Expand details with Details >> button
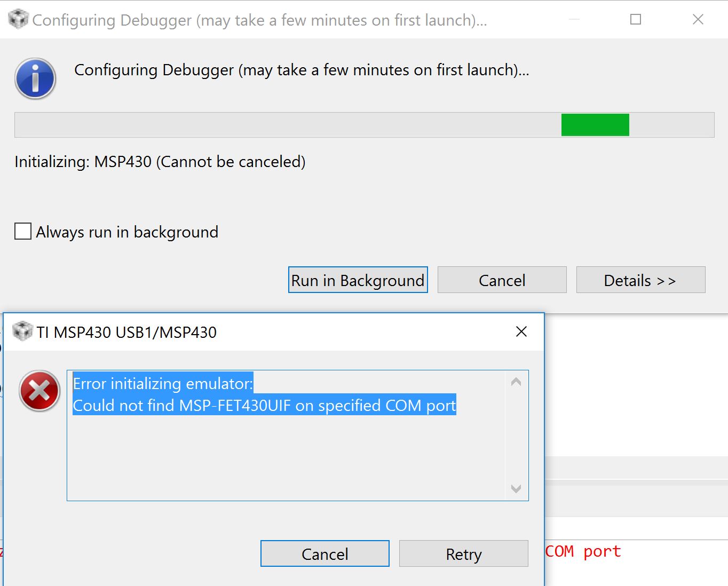The width and height of the screenshot is (728, 586). [640, 280]
